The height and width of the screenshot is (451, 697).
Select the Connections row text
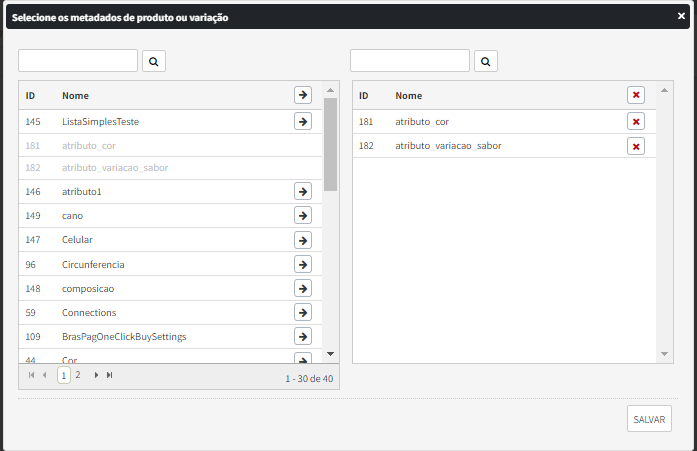pyautogui.click(x=89, y=313)
